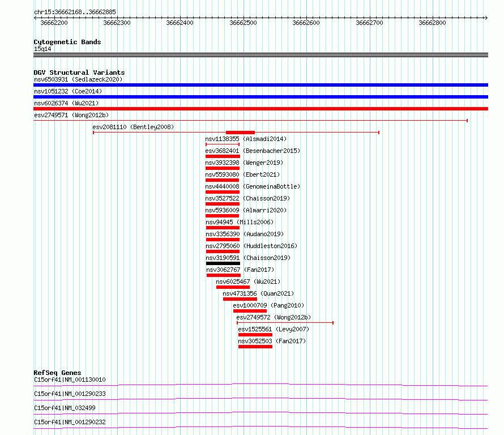Image resolution: width=504 pixels, height=435 pixels.
Task: Open the C15orf41|NM_001290233 gene label
Action: coord(70,394)
